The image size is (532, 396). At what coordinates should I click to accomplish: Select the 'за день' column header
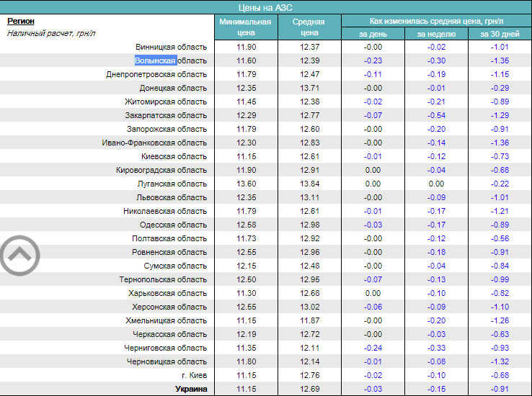(373, 34)
